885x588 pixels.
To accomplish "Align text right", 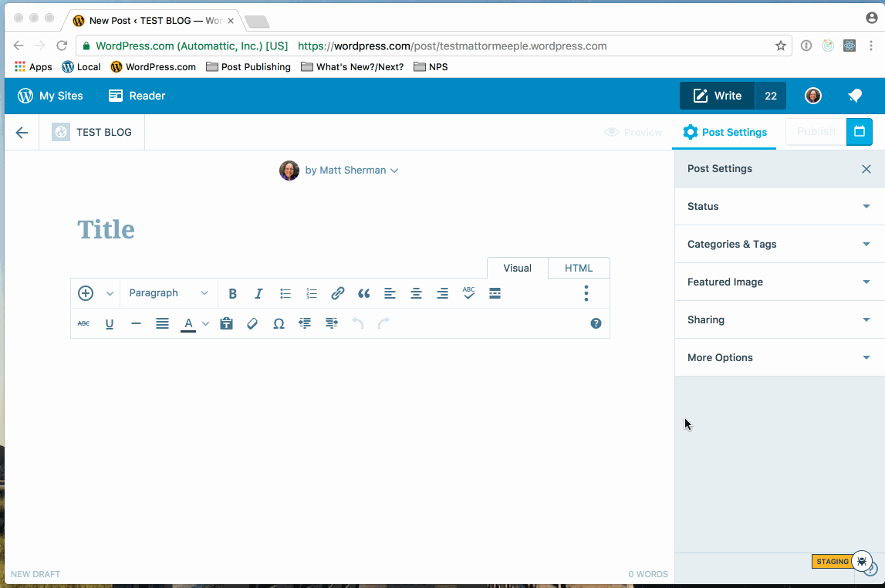I will tap(443, 293).
